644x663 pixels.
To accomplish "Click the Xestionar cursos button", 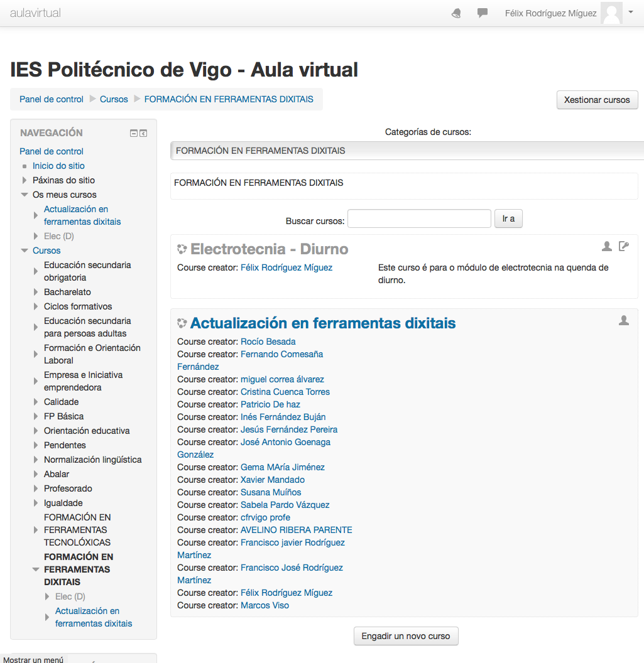I will [x=597, y=100].
